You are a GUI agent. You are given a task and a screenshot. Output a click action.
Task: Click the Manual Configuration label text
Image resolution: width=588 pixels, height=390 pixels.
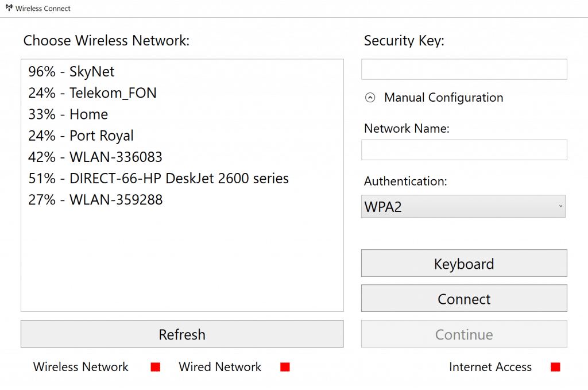[x=444, y=98]
